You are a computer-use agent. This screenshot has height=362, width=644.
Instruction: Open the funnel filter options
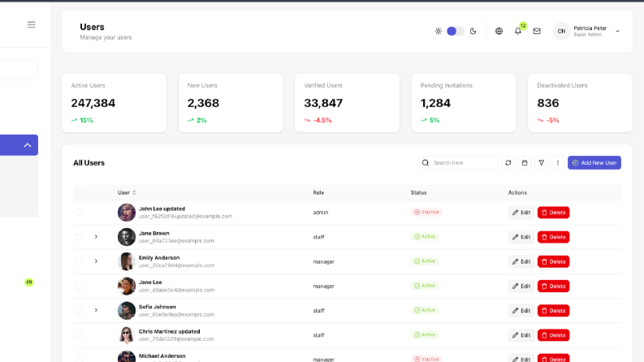(542, 163)
